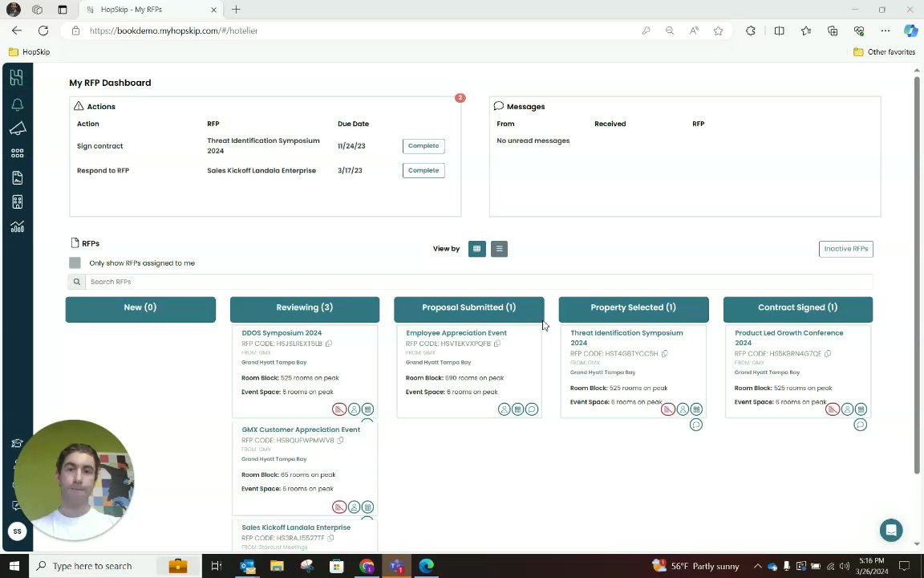Screen dimensions: 924x578
Task: Click red crossed icon on Product Led Growth card
Action: (x=832, y=409)
